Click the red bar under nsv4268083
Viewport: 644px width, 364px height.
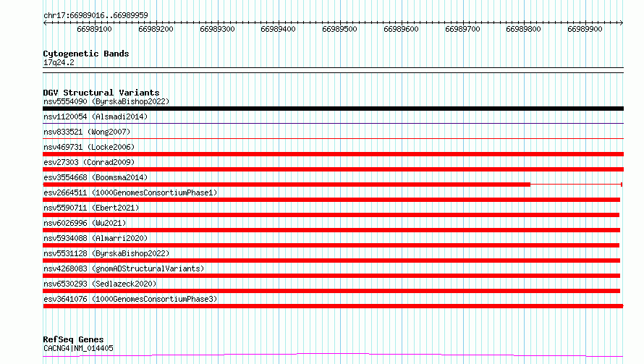pyautogui.click(x=331, y=276)
